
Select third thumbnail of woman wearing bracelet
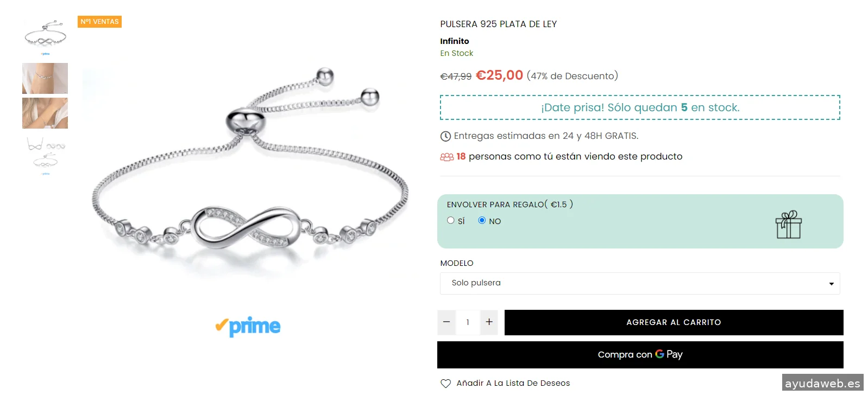coord(45,113)
